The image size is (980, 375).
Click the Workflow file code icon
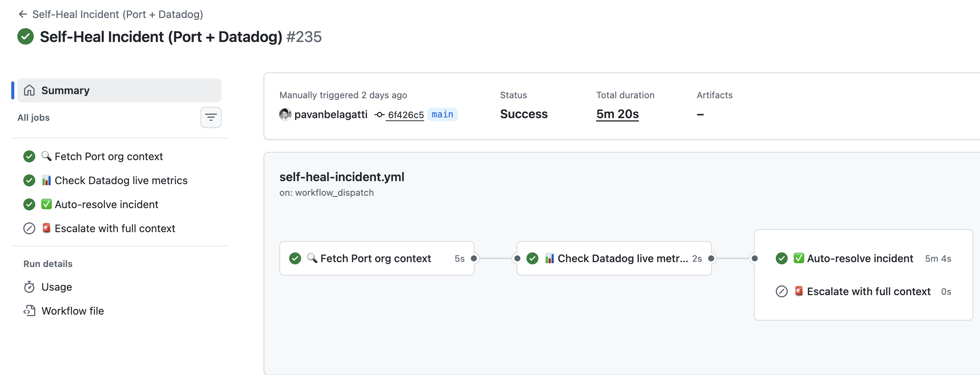[x=29, y=311]
